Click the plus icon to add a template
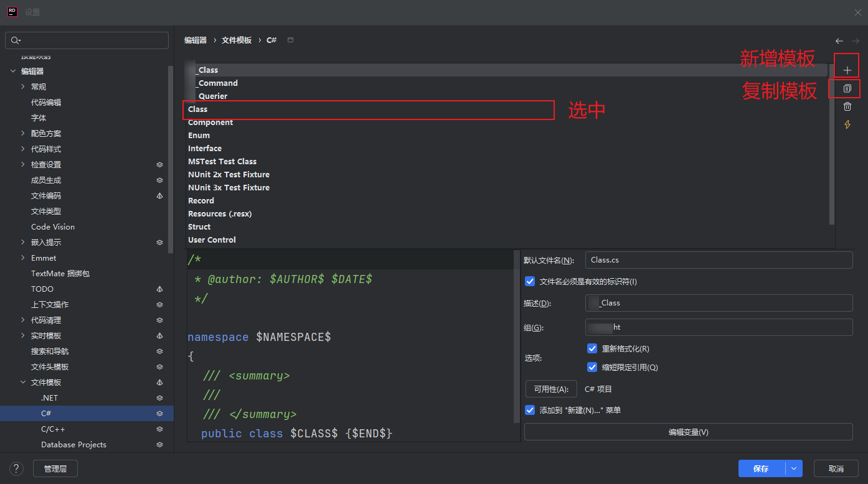The image size is (868, 484). pyautogui.click(x=847, y=70)
